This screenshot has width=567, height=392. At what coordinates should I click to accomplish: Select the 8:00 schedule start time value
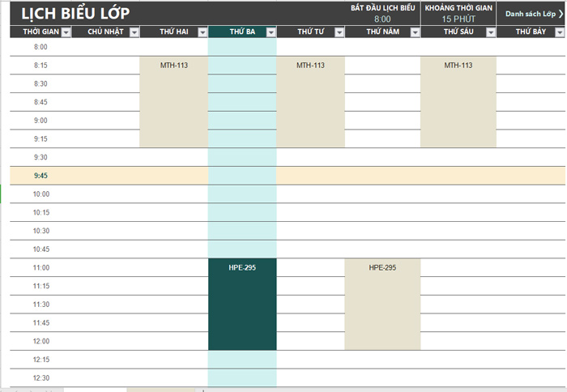click(382, 19)
